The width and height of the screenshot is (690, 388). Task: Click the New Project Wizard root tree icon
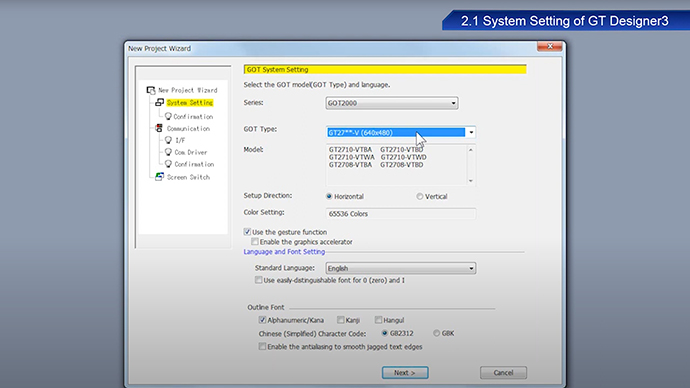[151, 90]
